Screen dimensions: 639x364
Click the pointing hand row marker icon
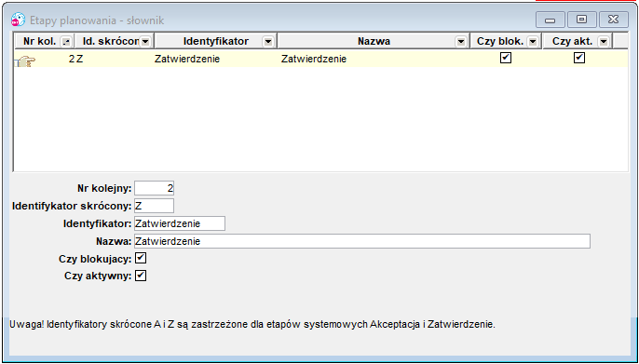[25, 61]
